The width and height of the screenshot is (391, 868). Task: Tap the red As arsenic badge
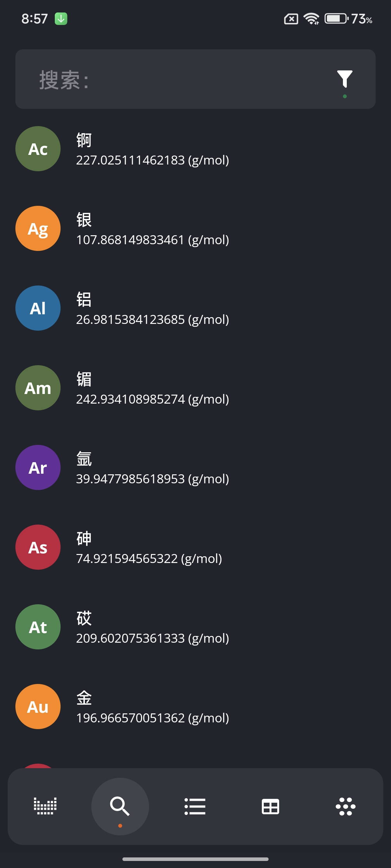38,547
